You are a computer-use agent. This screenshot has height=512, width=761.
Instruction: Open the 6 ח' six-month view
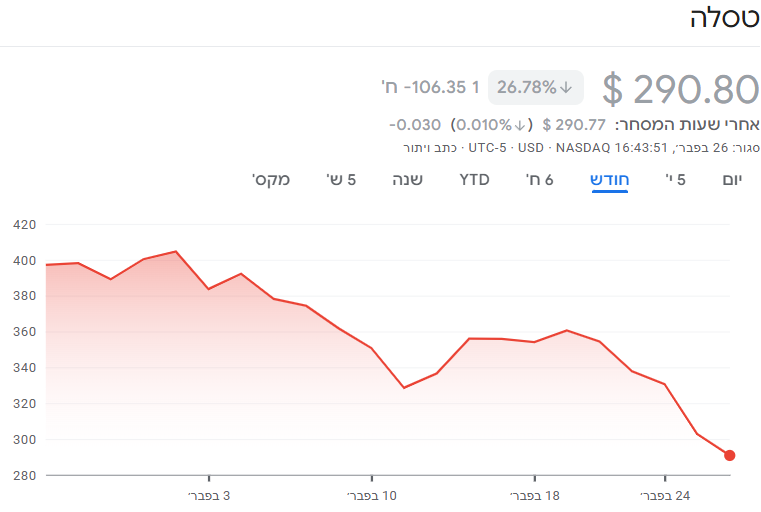pos(541,180)
